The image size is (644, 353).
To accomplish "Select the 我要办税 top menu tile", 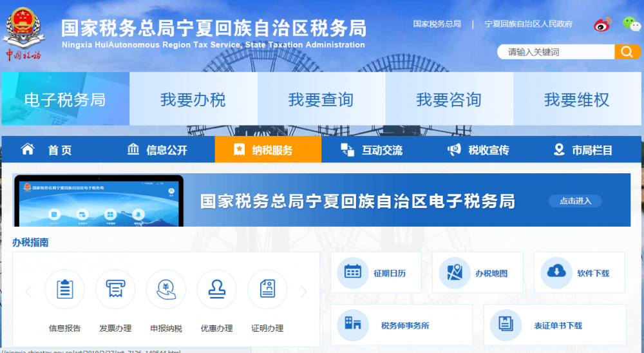I will 193,100.
